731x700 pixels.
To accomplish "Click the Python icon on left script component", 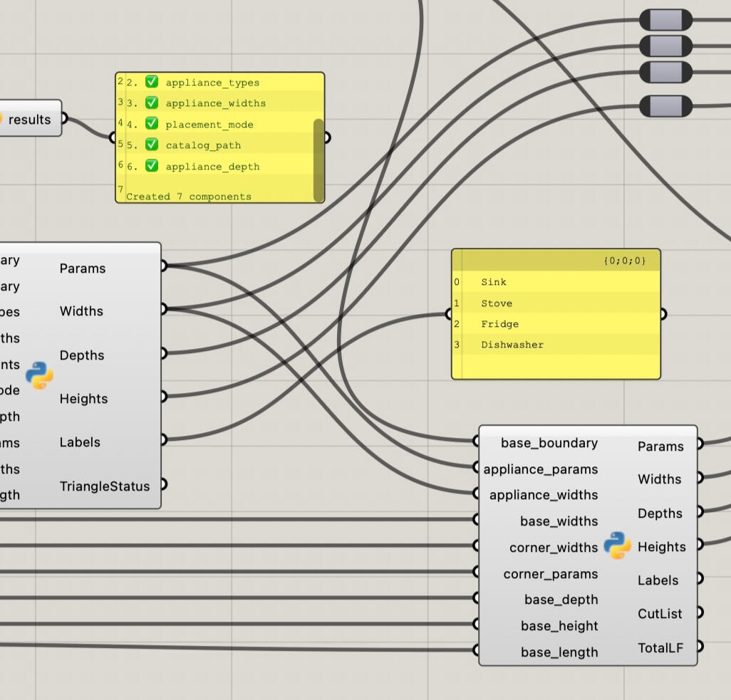I will pyautogui.click(x=39, y=375).
